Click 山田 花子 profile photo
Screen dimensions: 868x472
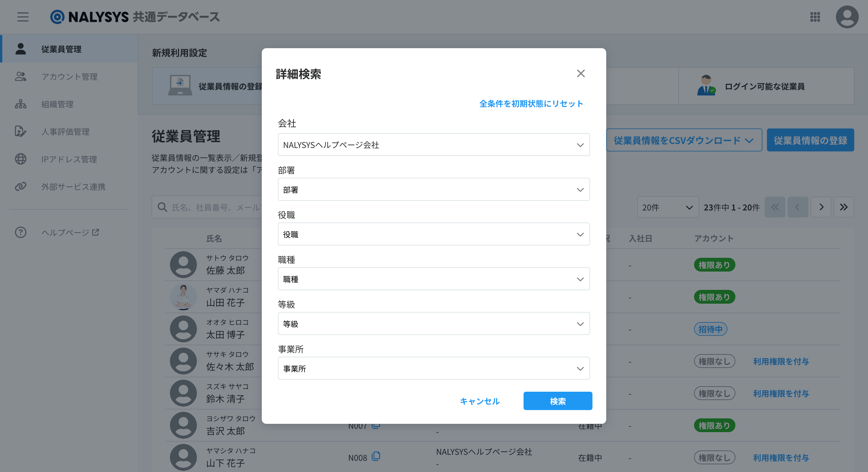coord(183,297)
